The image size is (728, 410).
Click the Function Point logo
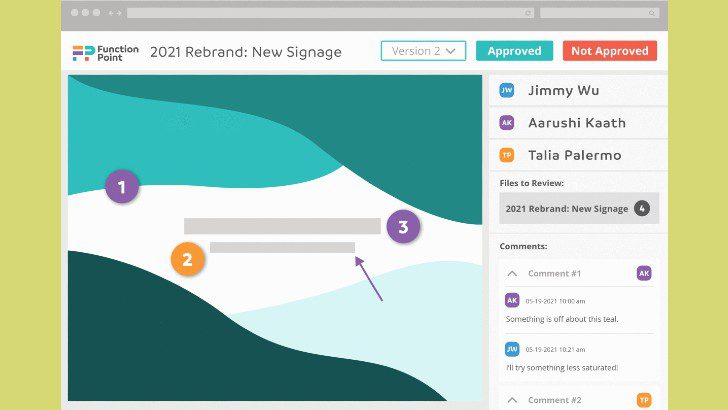[105, 53]
